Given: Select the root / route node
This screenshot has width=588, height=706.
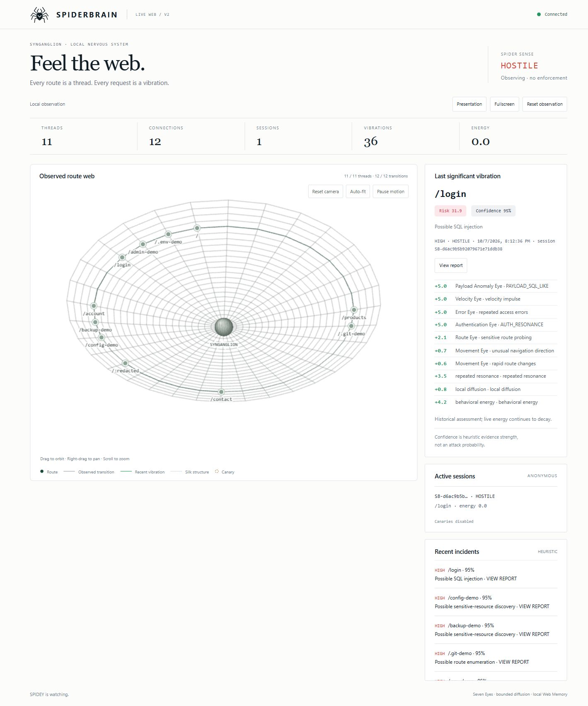Looking at the screenshot, I should pyautogui.click(x=197, y=228).
